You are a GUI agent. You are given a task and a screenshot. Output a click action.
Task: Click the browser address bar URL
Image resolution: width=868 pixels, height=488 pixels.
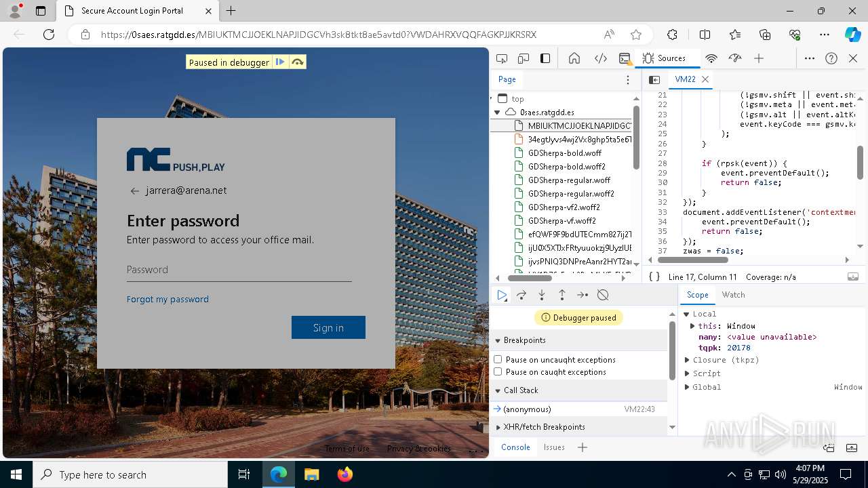click(319, 35)
